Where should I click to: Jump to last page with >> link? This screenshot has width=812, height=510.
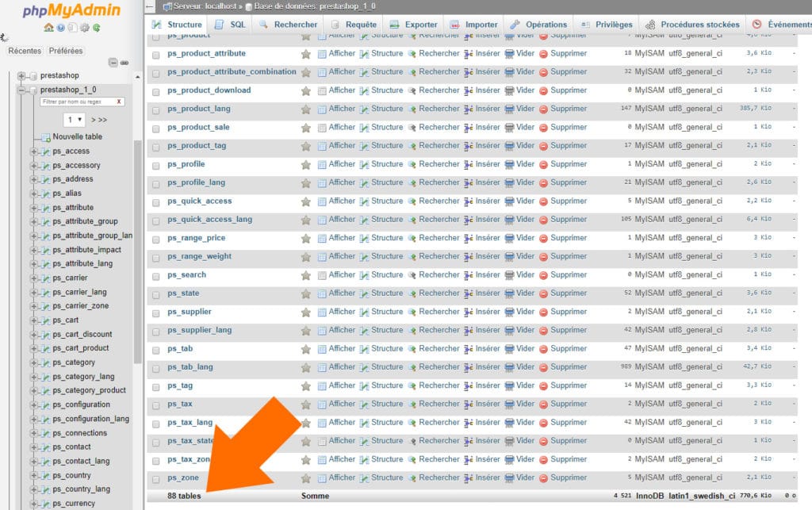pos(102,120)
